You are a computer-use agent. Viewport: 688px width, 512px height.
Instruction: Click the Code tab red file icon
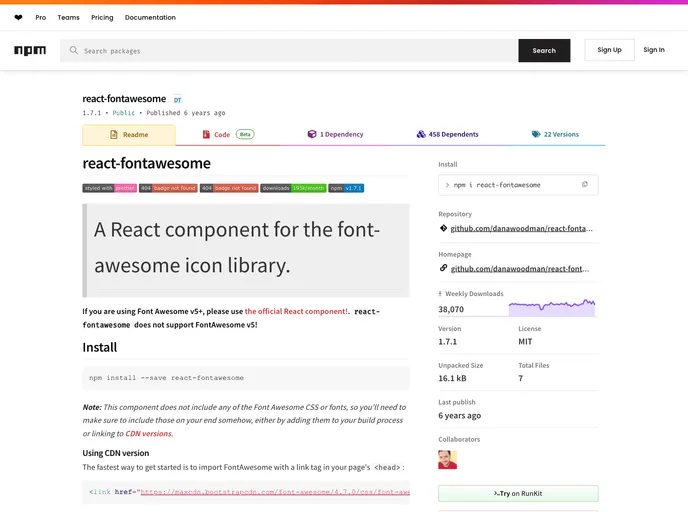[x=206, y=134]
